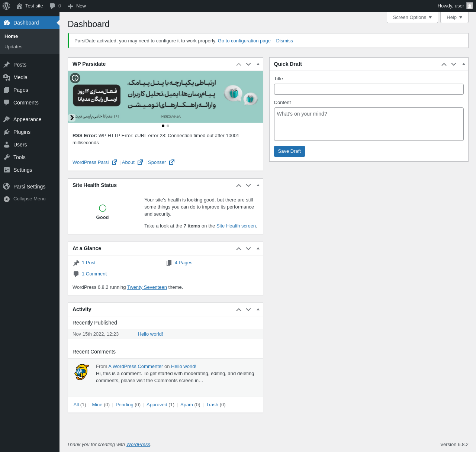Click the Pages icon in sidebar

[x=7, y=90]
